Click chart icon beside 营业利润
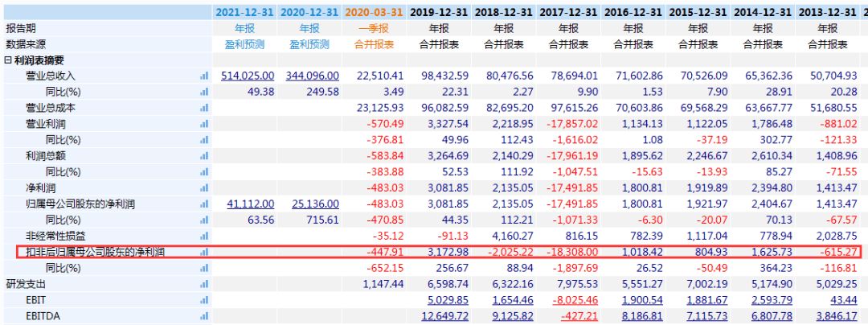Image resolution: width=868 pixels, height=325 pixels. click(x=203, y=125)
